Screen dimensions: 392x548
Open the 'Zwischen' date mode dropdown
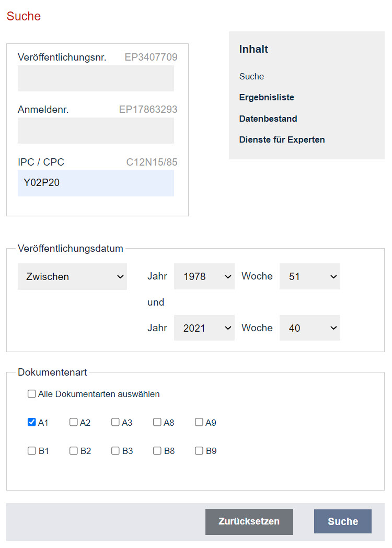(72, 276)
